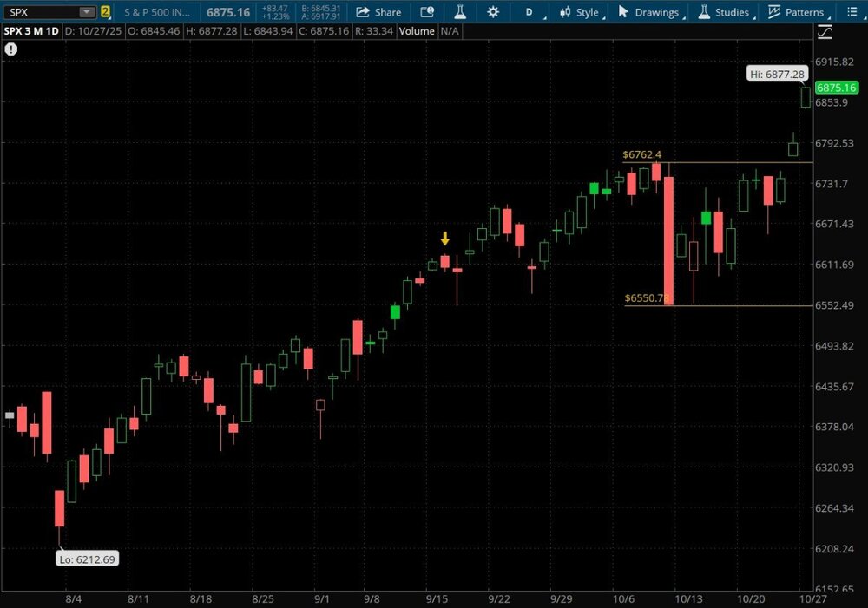Open the Drawings menu
The image size is (868, 608).
click(x=648, y=12)
